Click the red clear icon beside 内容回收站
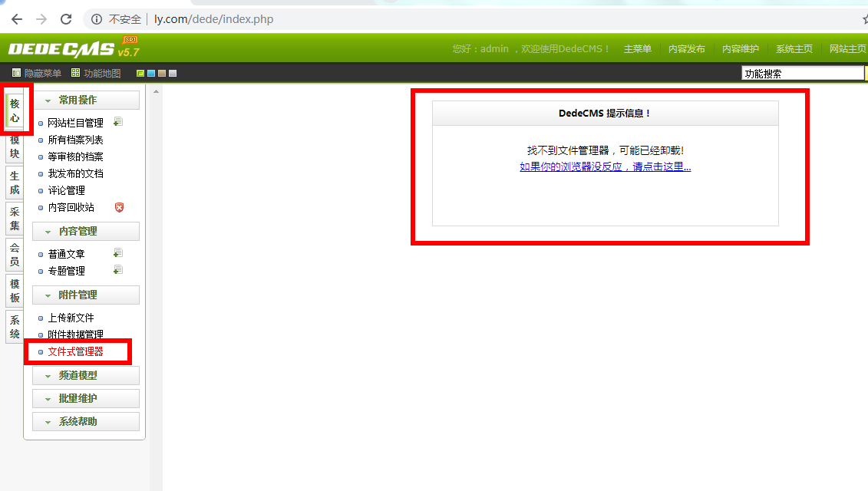This screenshot has height=491, width=868. [x=119, y=207]
